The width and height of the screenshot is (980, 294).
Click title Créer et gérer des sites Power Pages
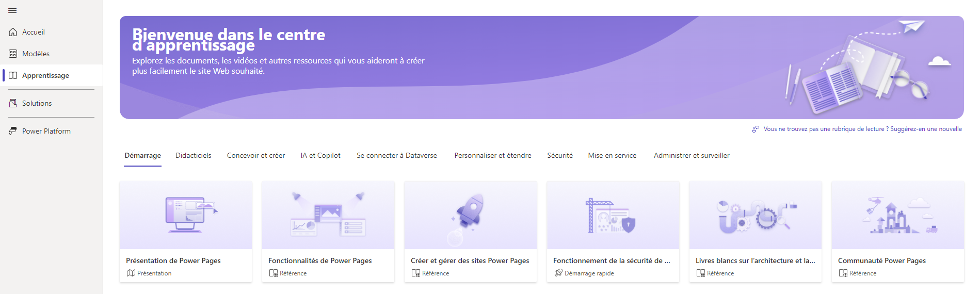click(x=470, y=260)
